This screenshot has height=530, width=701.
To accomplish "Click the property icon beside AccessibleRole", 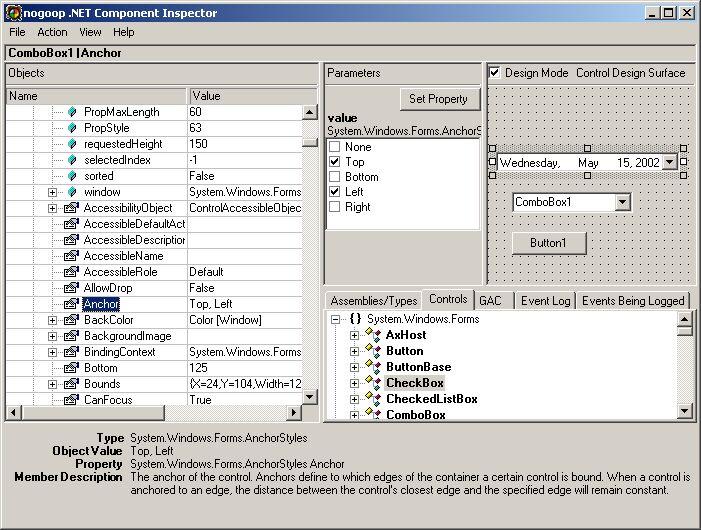I will click(x=72, y=272).
